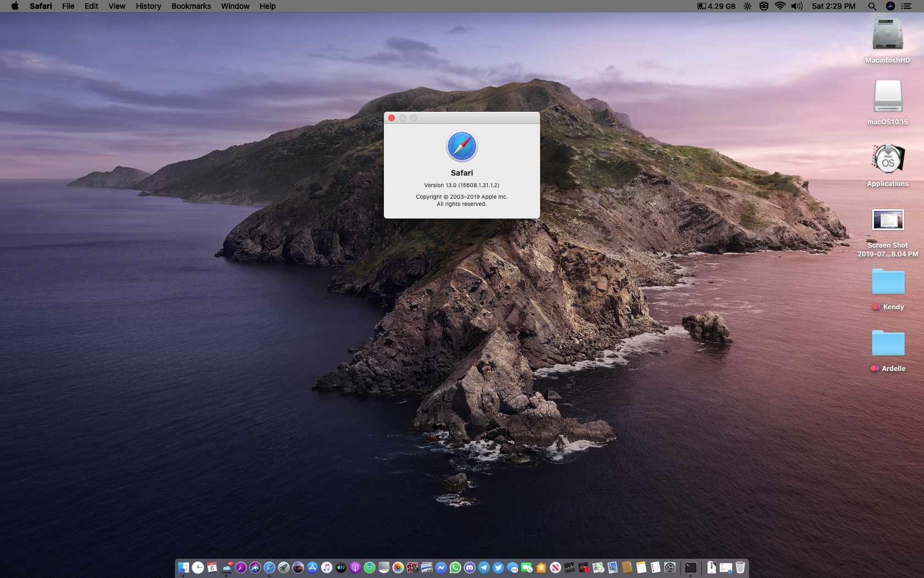Image resolution: width=924 pixels, height=578 pixels.
Task: Open the Help menu
Action: pyautogui.click(x=267, y=6)
